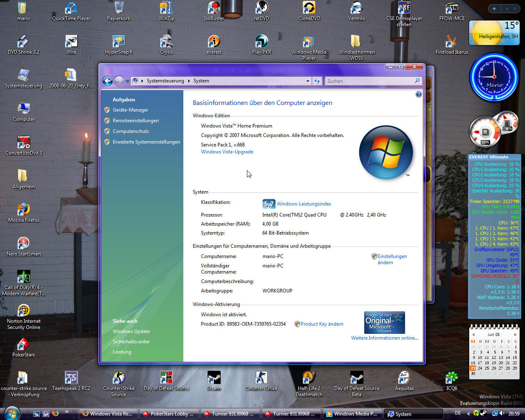Expand the address bar history dropdown
Image resolution: width=525 pixels, height=420 pixels.
tap(308, 81)
